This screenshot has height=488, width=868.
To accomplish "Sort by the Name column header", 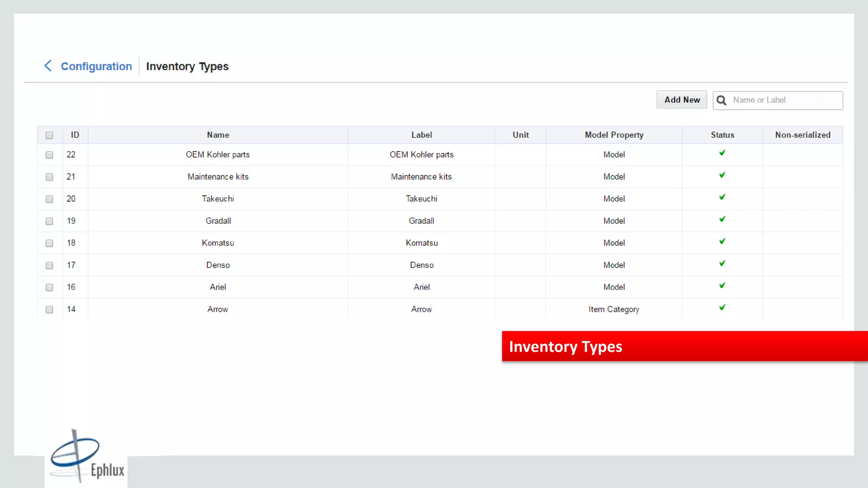I will click(x=218, y=135).
